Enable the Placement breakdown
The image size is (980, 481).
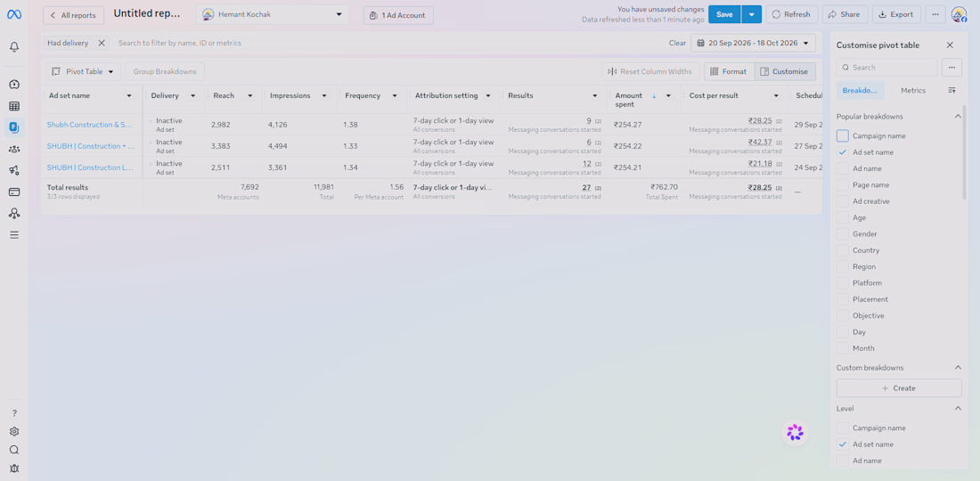[x=843, y=299]
